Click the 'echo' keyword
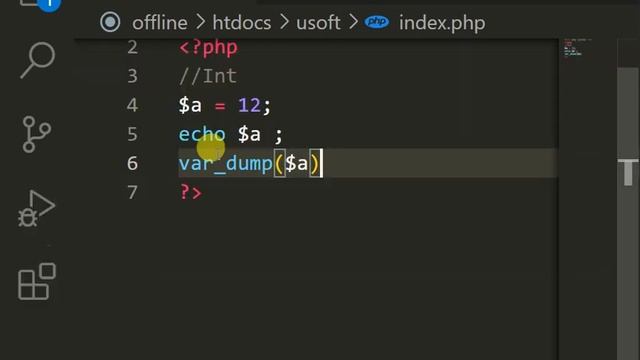Screen dimensions: 640x360 click(202, 134)
